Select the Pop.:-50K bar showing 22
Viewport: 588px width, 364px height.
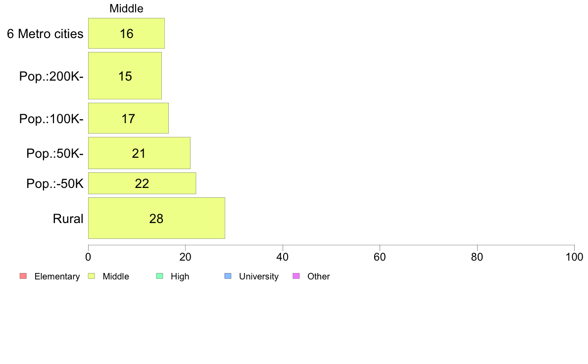[x=142, y=183]
